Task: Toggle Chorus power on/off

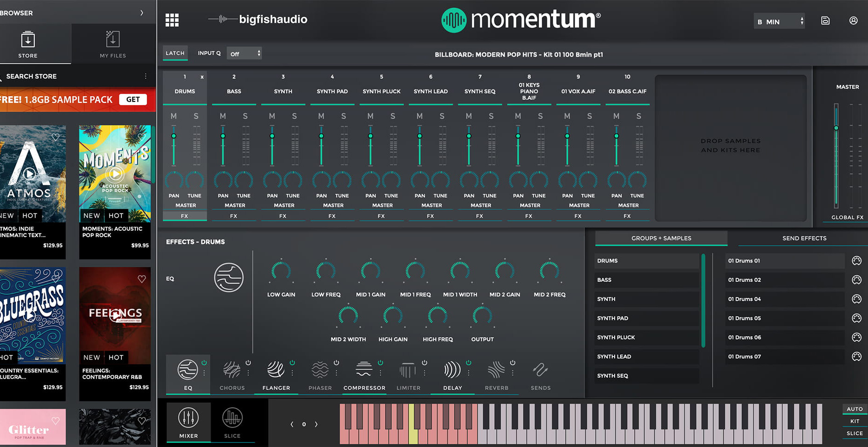Action: coord(248,363)
